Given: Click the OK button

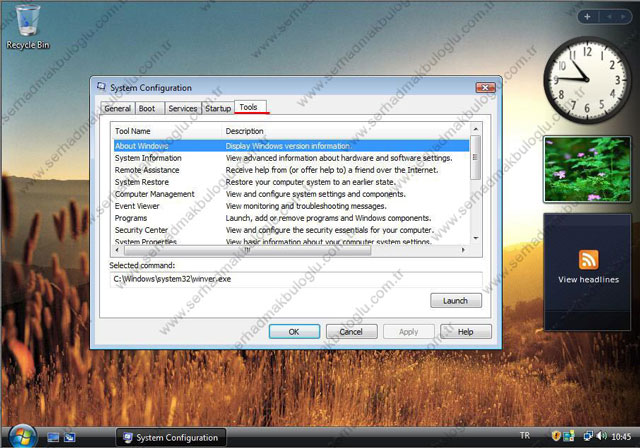Looking at the screenshot, I should click(294, 332).
